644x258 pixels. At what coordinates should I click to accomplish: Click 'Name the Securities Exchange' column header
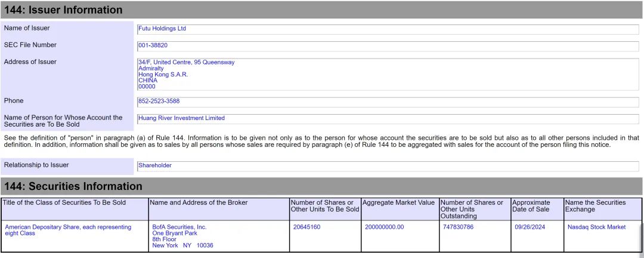602,209
